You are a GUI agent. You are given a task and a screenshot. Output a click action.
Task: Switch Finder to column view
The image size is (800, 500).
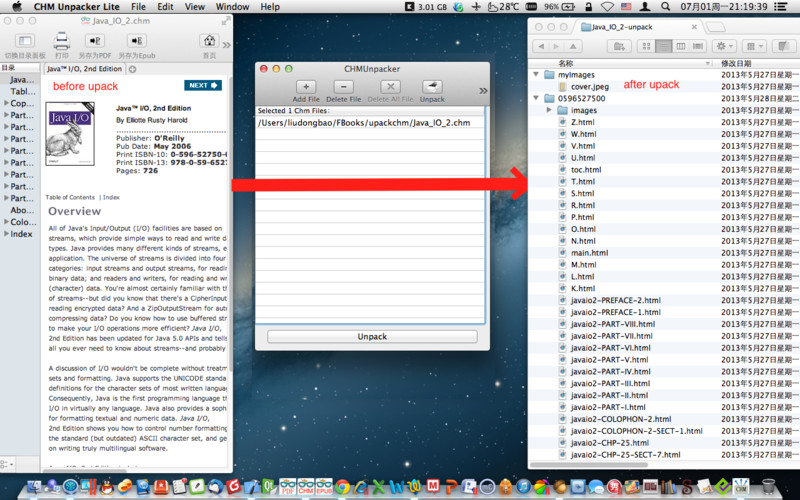click(681, 46)
